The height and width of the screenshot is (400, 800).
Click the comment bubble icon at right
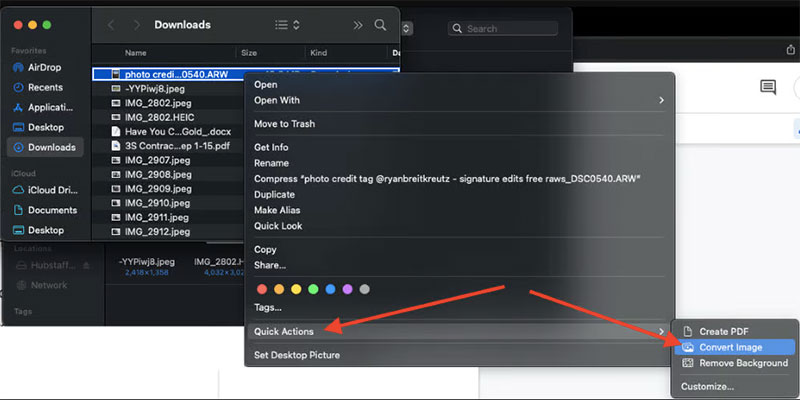click(768, 88)
